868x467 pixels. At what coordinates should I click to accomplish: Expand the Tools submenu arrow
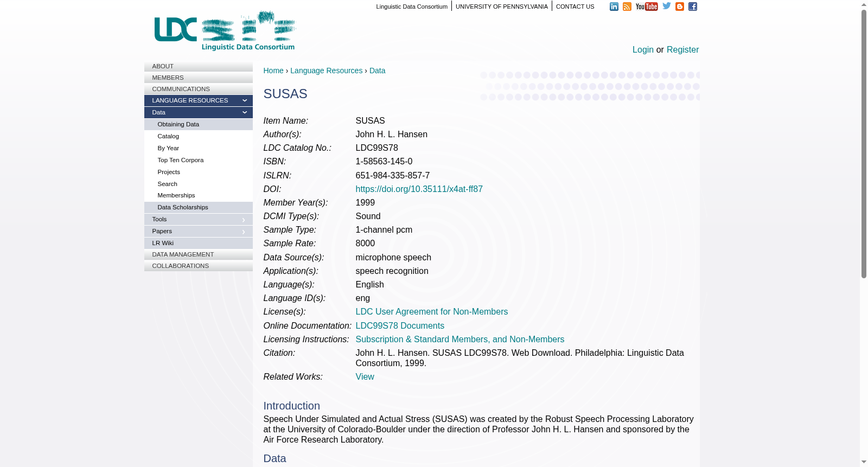tap(244, 220)
